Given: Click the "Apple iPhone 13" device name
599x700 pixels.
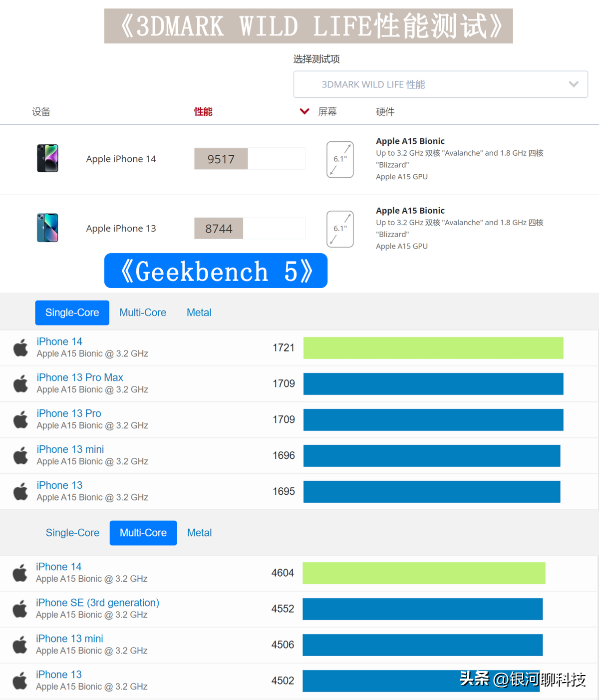Looking at the screenshot, I should pyautogui.click(x=121, y=228).
